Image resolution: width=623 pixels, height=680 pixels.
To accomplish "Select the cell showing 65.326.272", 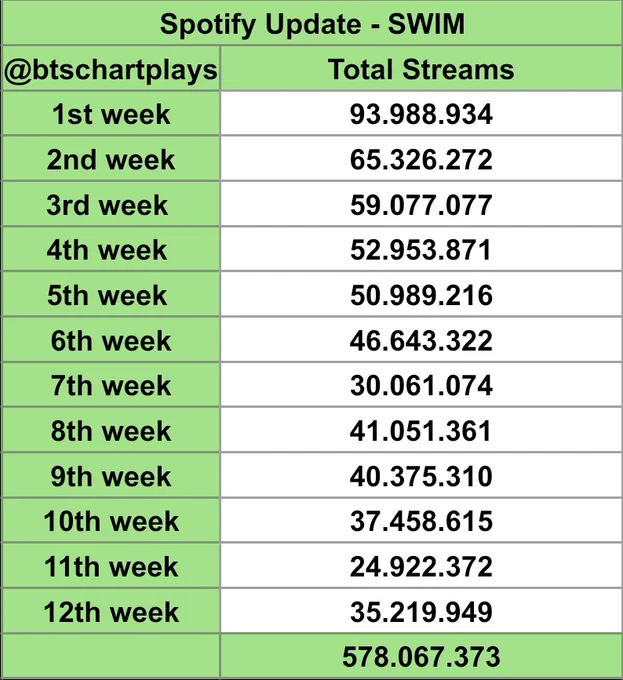I will 421,159.
